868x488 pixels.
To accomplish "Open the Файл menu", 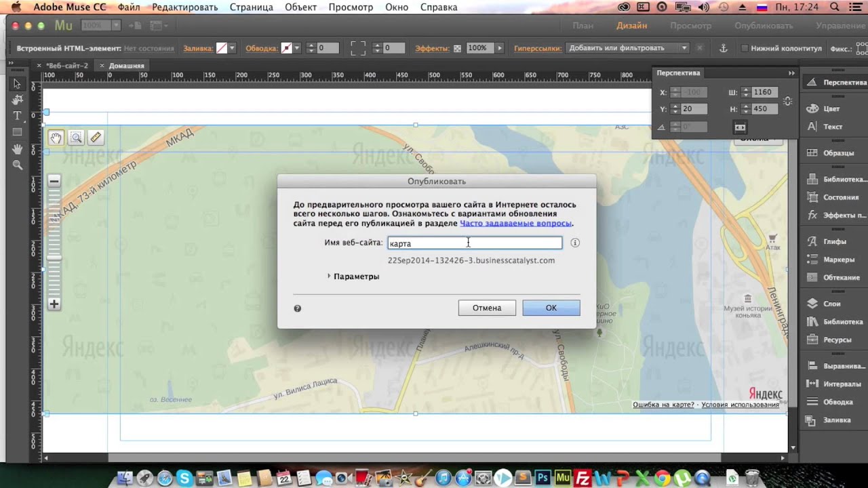I will [x=129, y=7].
